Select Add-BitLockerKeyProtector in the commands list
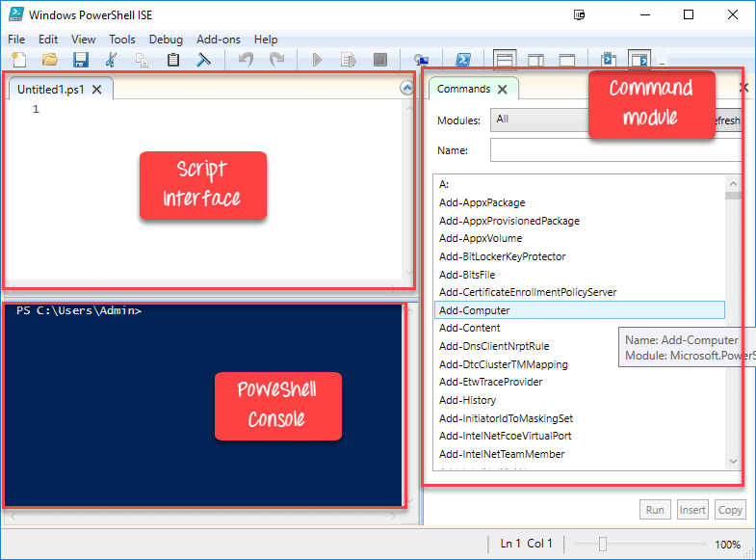The image size is (756, 560). pos(502,257)
